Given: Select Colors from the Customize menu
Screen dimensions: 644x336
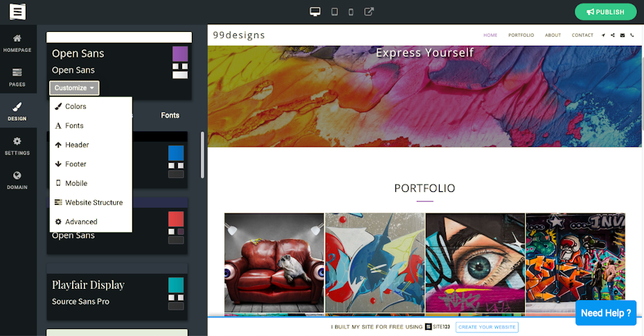Looking at the screenshot, I should point(75,107).
